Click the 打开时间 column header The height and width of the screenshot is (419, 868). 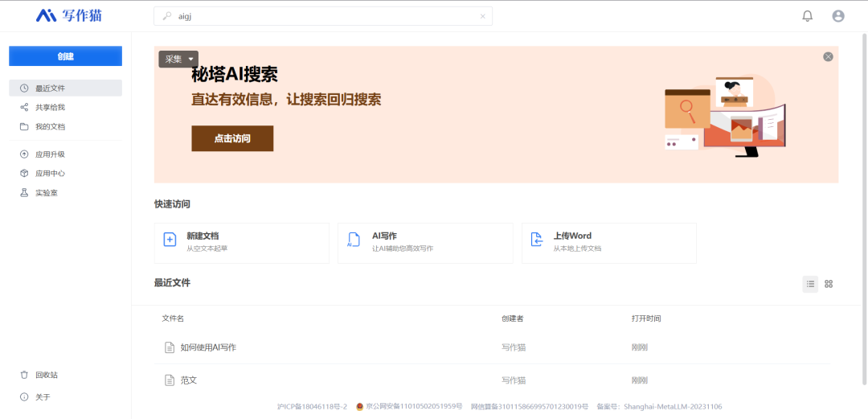click(x=646, y=318)
